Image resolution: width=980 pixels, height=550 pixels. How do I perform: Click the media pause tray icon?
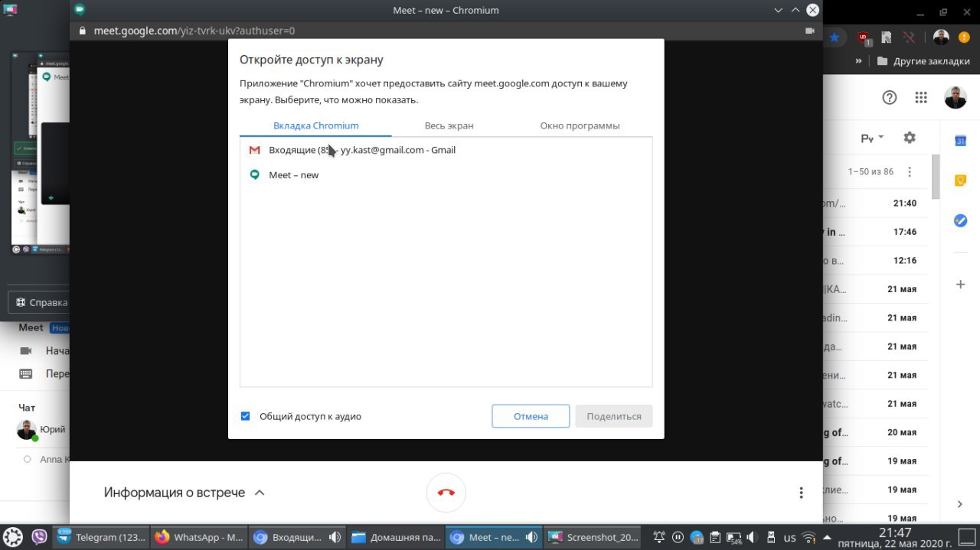coord(678,537)
